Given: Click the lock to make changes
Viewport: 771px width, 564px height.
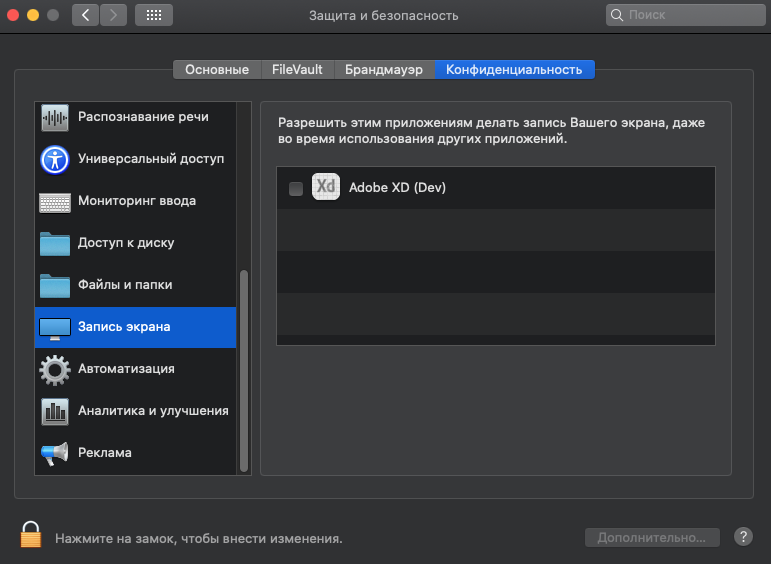Looking at the screenshot, I should [x=32, y=535].
